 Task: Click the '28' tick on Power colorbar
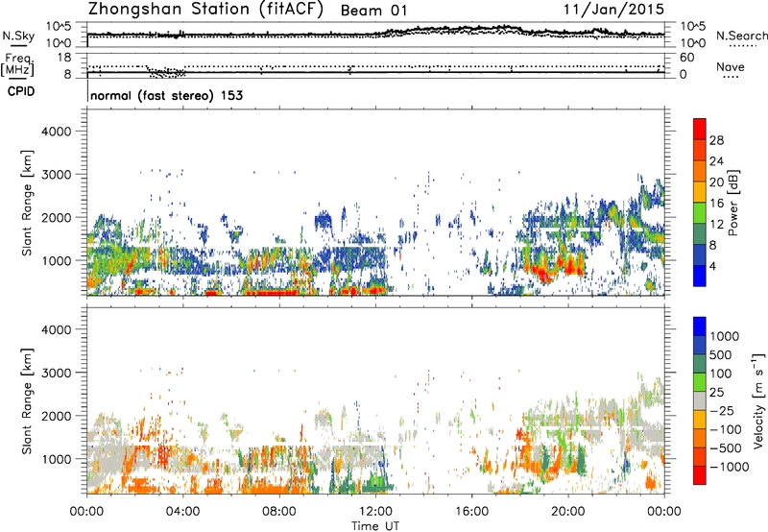click(716, 140)
